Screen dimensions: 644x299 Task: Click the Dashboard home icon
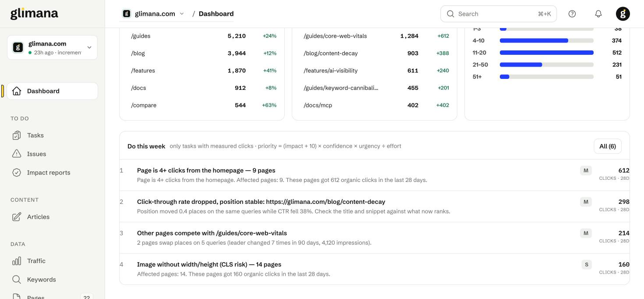17,91
